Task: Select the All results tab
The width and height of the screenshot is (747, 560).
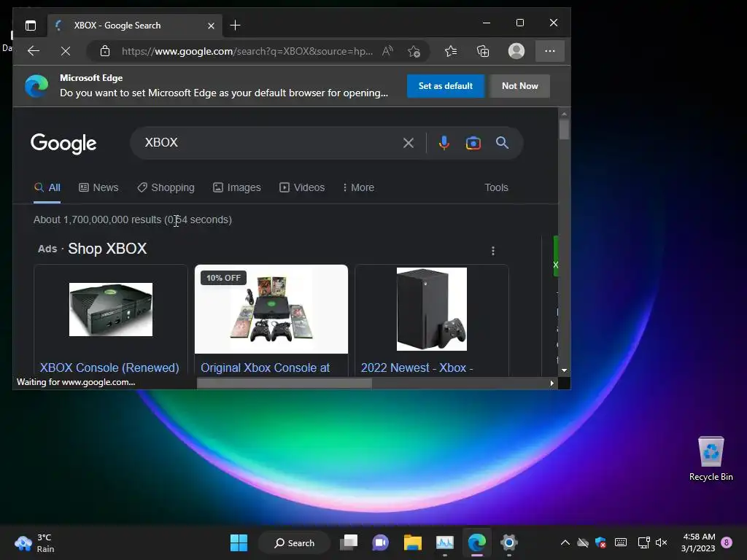Action: [47, 187]
